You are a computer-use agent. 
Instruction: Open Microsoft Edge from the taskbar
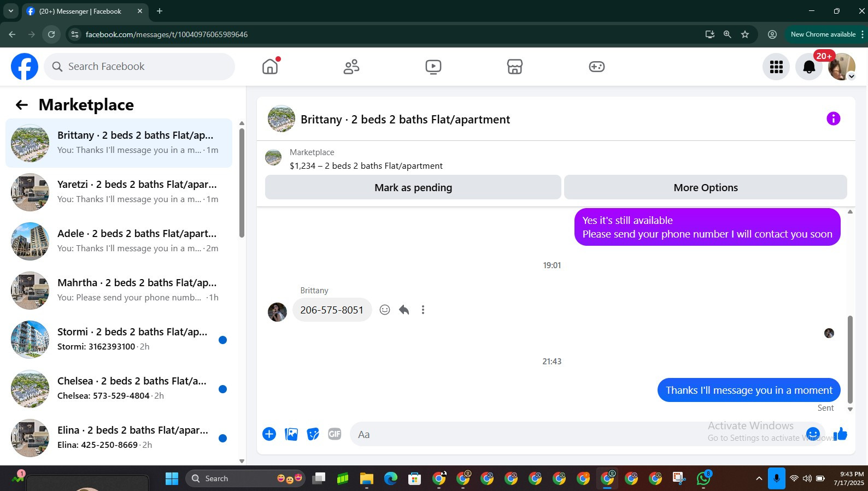coord(391,479)
